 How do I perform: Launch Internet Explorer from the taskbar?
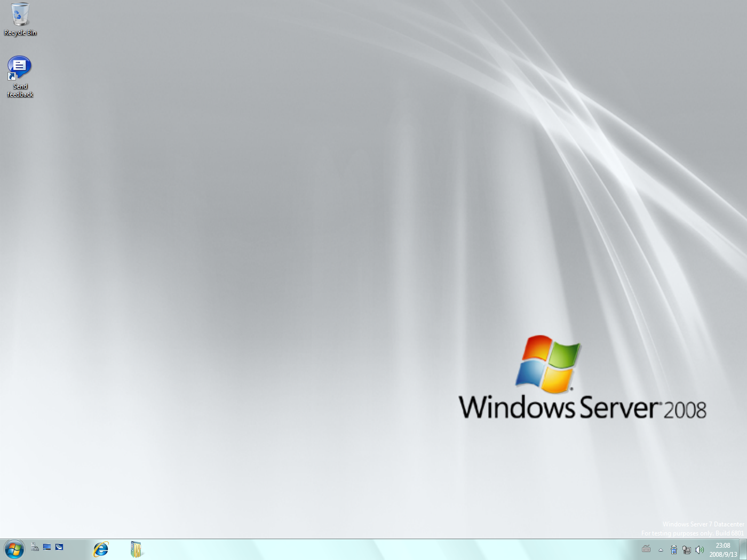coord(101,549)
